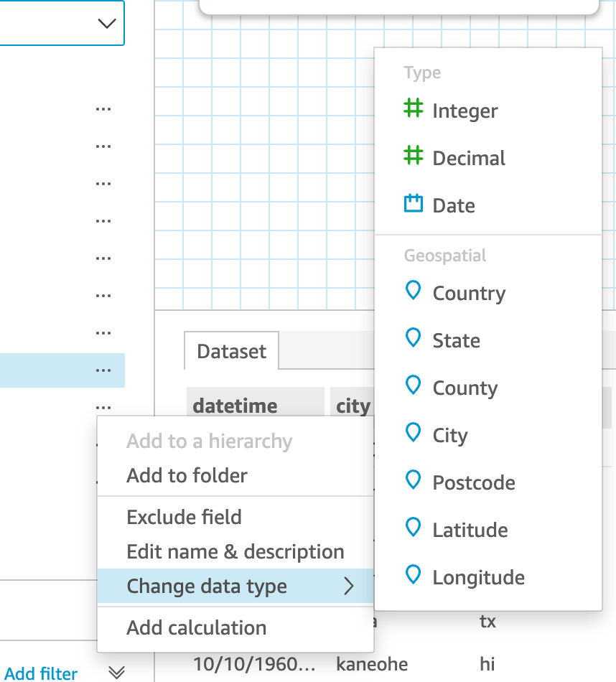Set data type to Latitude
Screen dimensions: 616x682
[470, 530]
